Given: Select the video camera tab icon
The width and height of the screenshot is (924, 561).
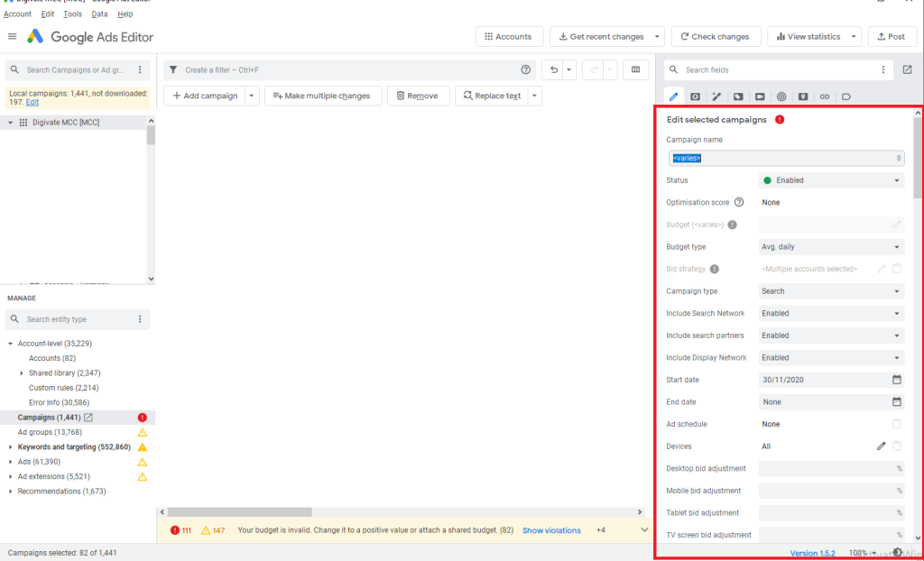Looking at the screenshot, I should pyautogui.click(x=760, y=97).
